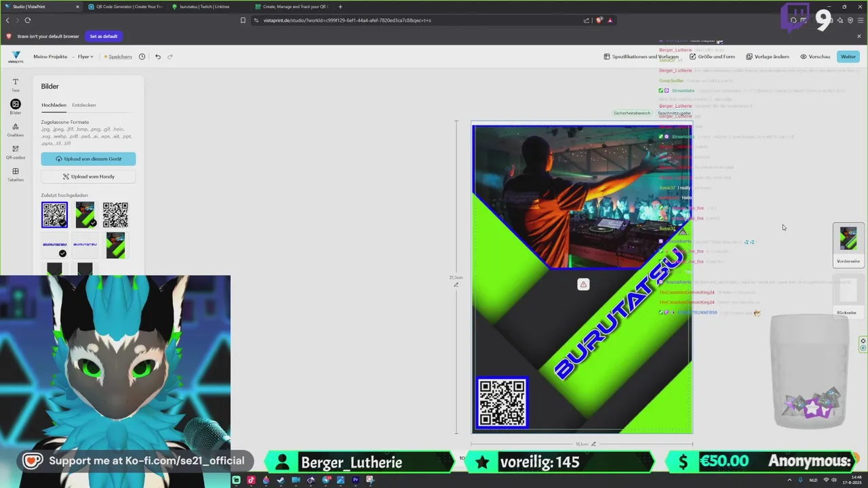Select Vorderseite front page thumbnail
The image size is (868, 488).
(848, 245)
